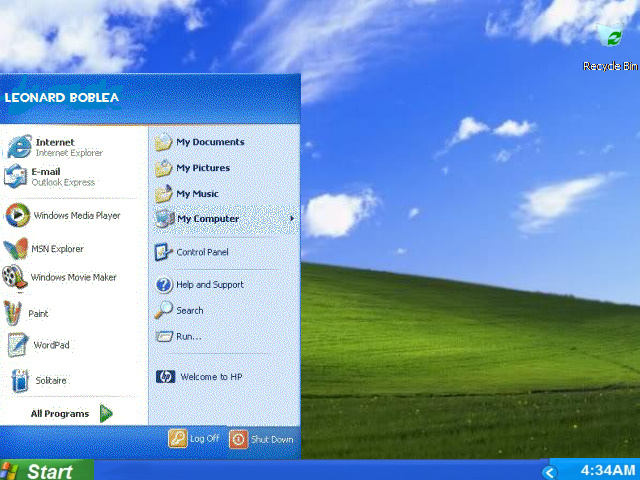
Task: Click the "Paint" label
Action: click(x=38, y=313)
